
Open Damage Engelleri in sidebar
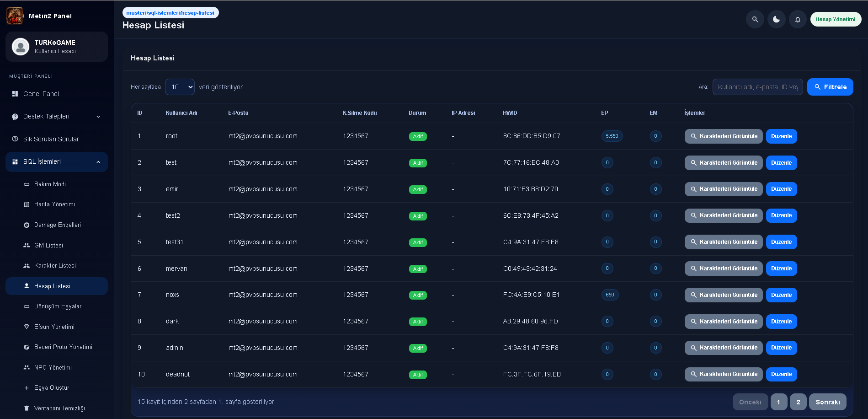(57, 225)
